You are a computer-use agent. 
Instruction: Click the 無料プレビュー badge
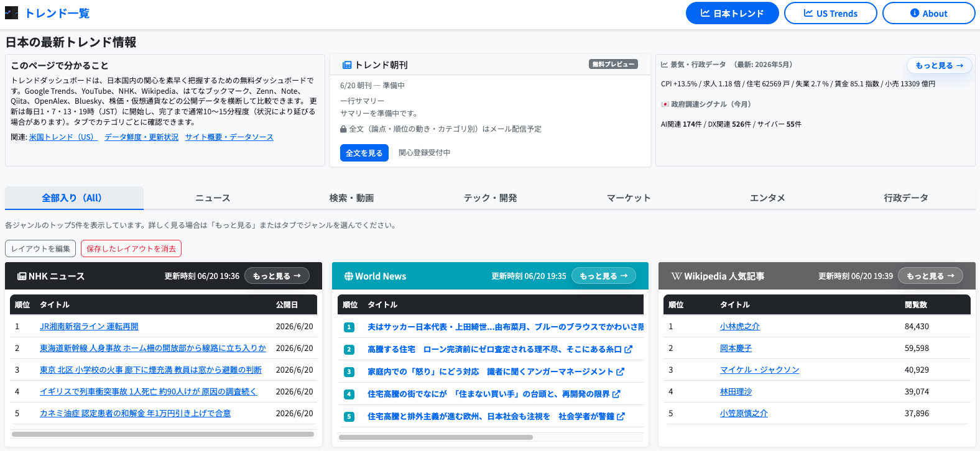coord(613,64)
